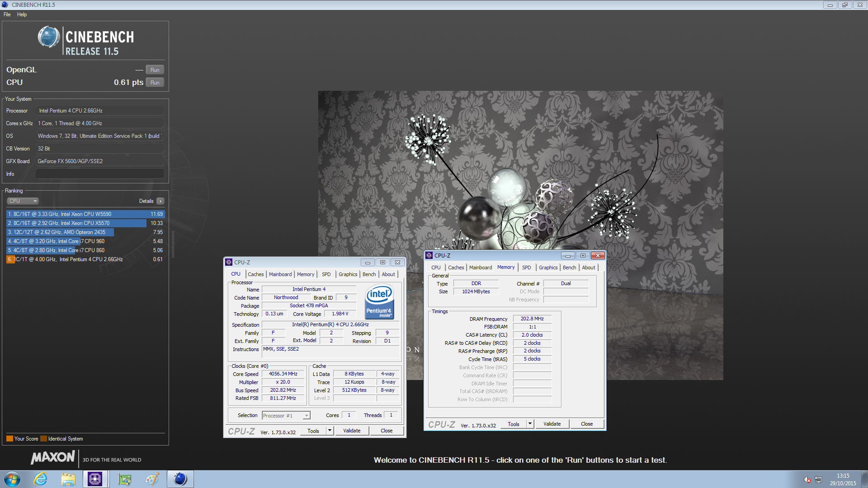The width and height of the screenshot is (868, 488).
Task: Open Paint from the taskbar
Action: tap(152, 479)
